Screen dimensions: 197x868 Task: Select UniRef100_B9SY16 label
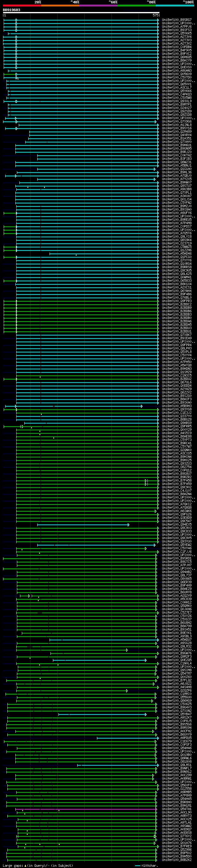(177, 128)
